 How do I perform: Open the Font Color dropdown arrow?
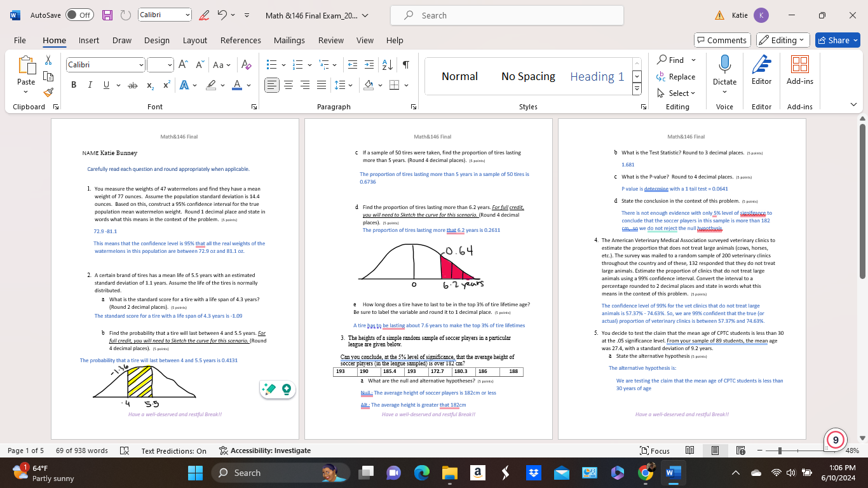click(247, 85)
